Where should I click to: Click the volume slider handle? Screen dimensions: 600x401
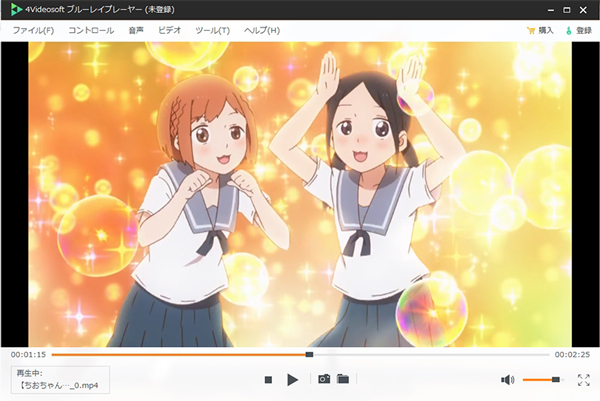(x=556, y=380)
